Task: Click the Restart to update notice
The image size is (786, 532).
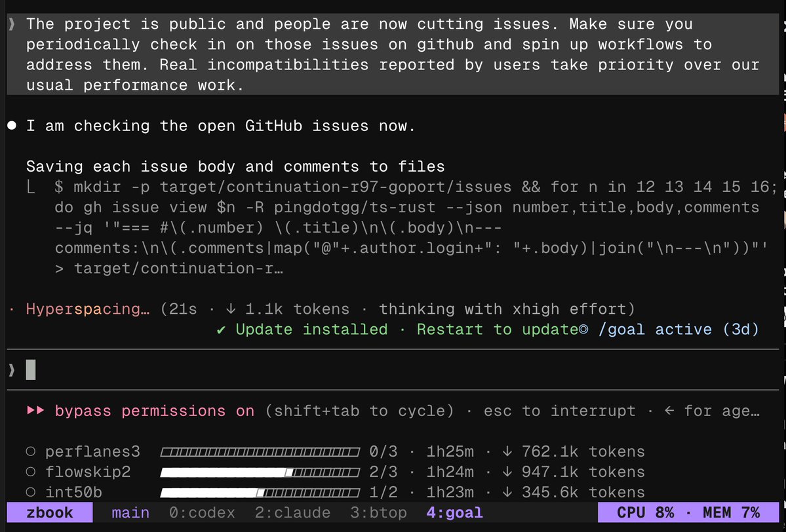Action: click(498, 330)
